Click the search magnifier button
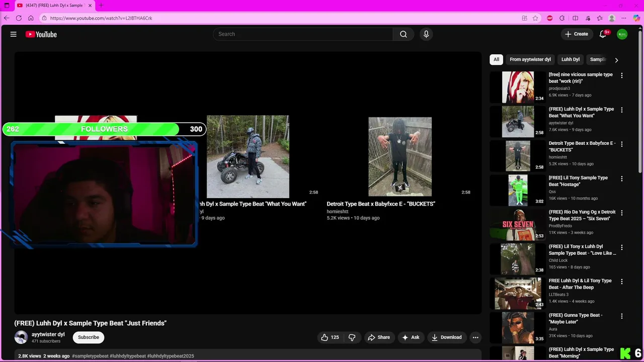This screenshot has width=644, height=362. tap(404, 34)
